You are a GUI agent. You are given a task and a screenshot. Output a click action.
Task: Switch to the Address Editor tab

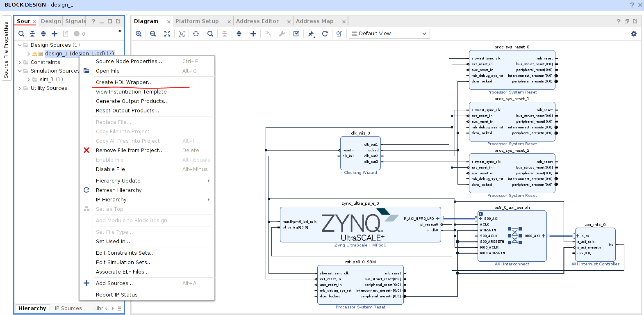click(257, 21)
